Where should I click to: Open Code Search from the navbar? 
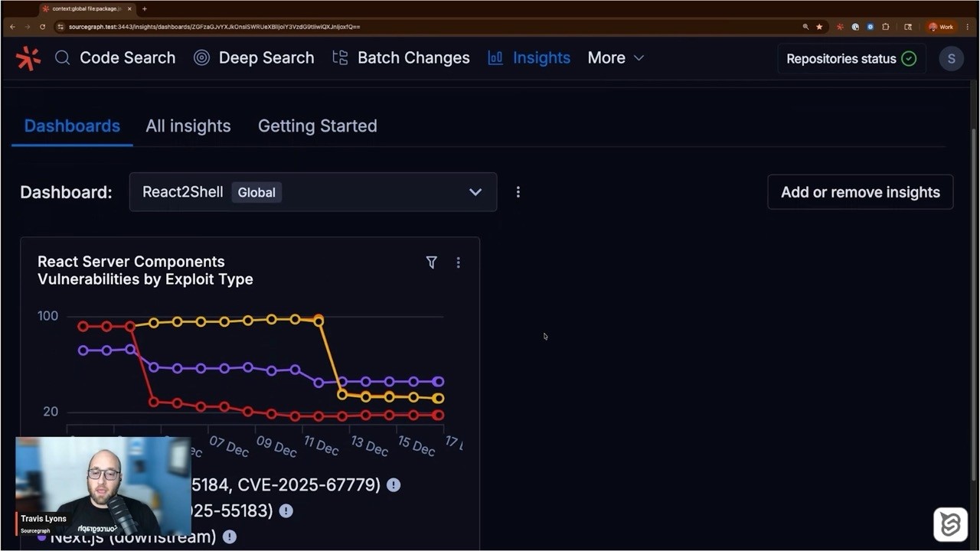(x=116, y=58)
